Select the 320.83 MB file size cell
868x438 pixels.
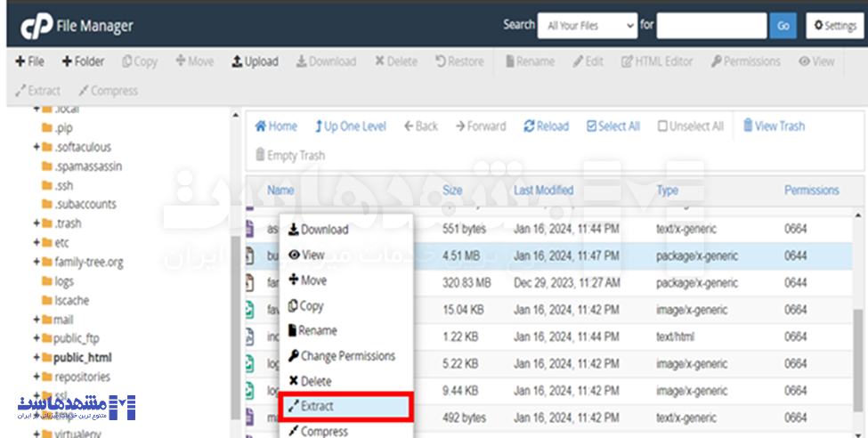pyautogui.click(x=466, y=283)
